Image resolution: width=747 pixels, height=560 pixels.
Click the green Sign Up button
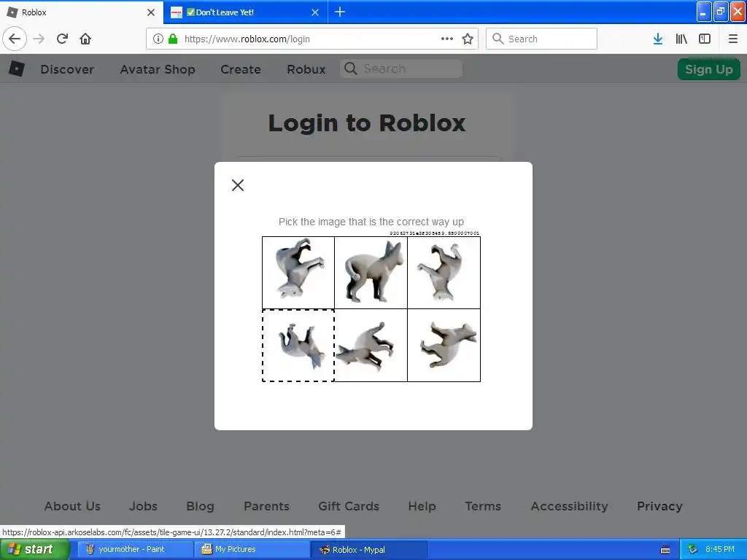pos(709,69)
